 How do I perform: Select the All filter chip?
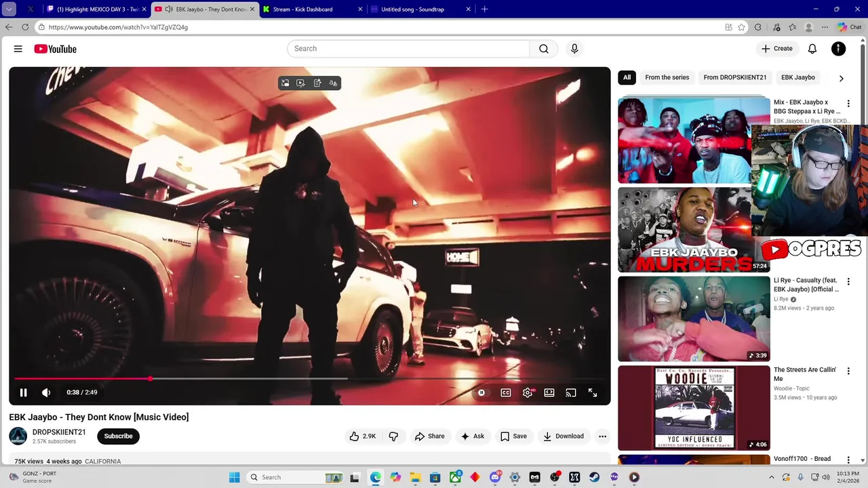point(627,77)
